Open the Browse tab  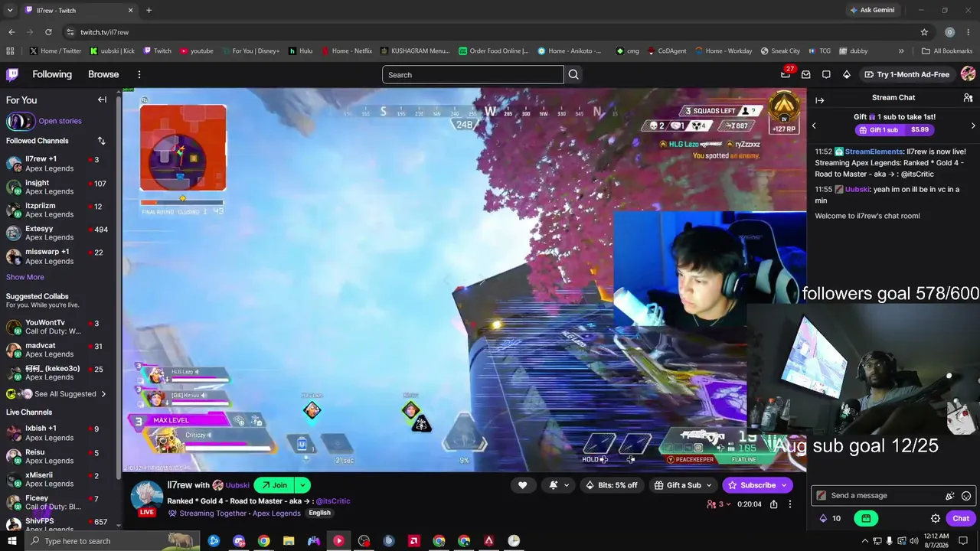tap(103, 74)
